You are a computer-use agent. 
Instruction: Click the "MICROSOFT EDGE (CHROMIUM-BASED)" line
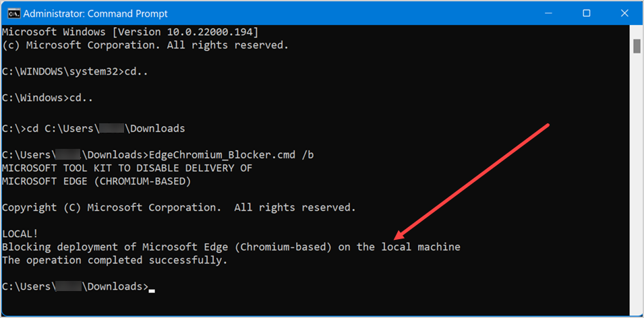(96, 181)
